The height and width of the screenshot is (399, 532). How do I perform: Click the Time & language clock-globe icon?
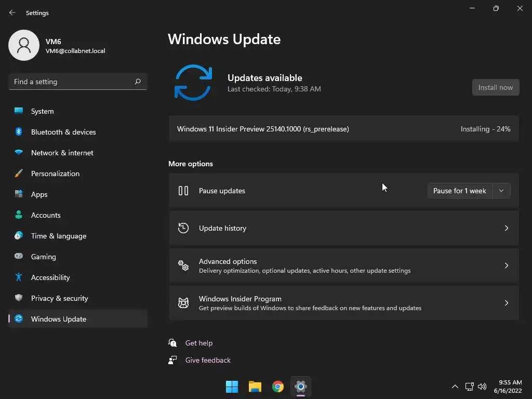coord(19,235)
